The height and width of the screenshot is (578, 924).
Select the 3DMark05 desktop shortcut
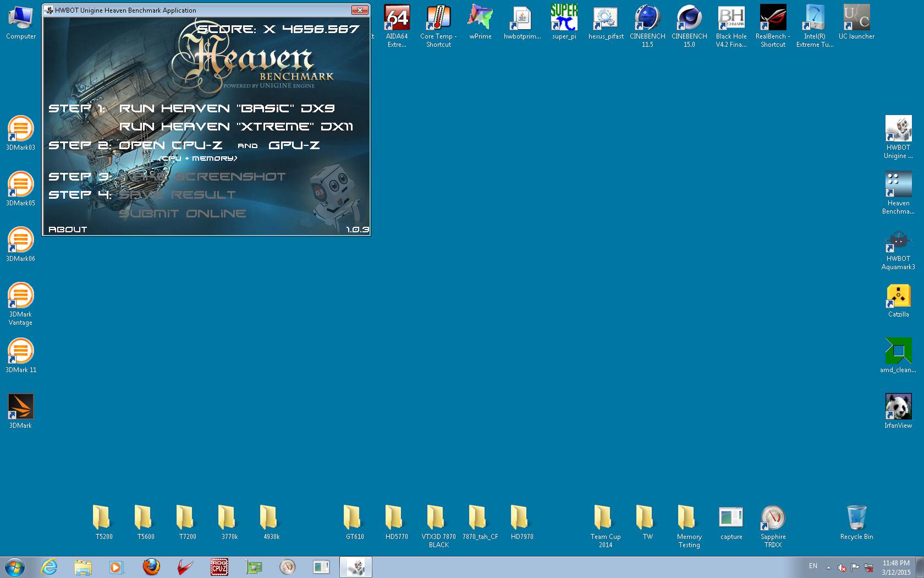pos(21,188)
